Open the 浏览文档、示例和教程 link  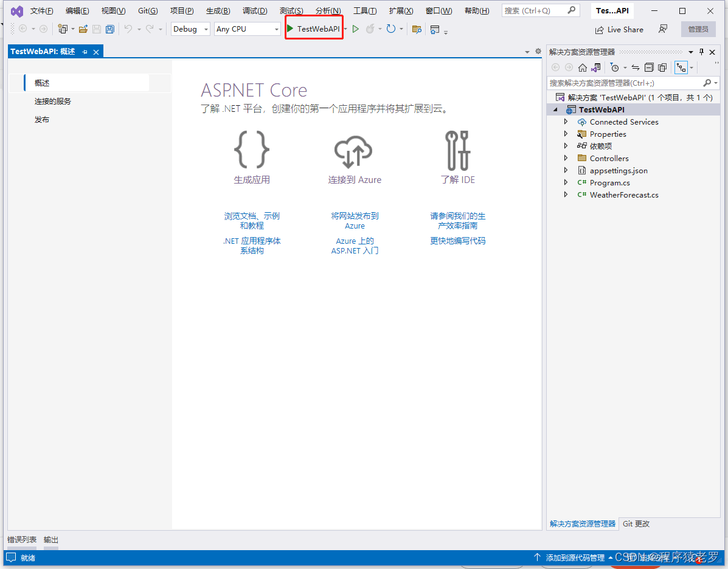pos(252,221)
